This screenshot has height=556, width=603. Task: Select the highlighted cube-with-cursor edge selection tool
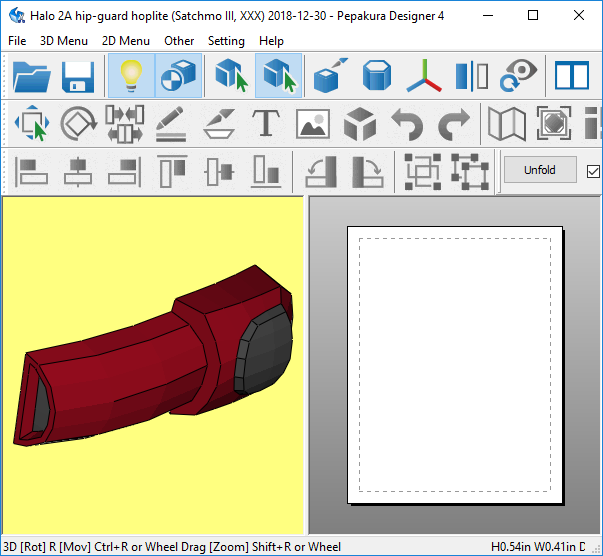[278, 76]
